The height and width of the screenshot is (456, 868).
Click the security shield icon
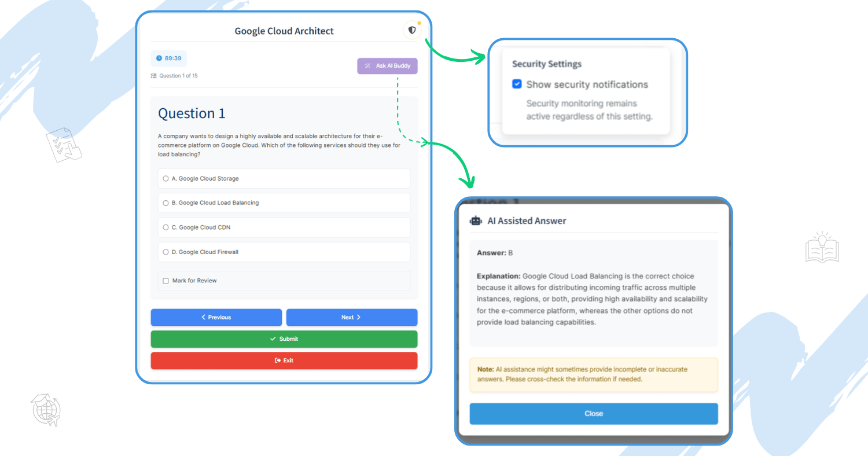[x=412, y=30]
